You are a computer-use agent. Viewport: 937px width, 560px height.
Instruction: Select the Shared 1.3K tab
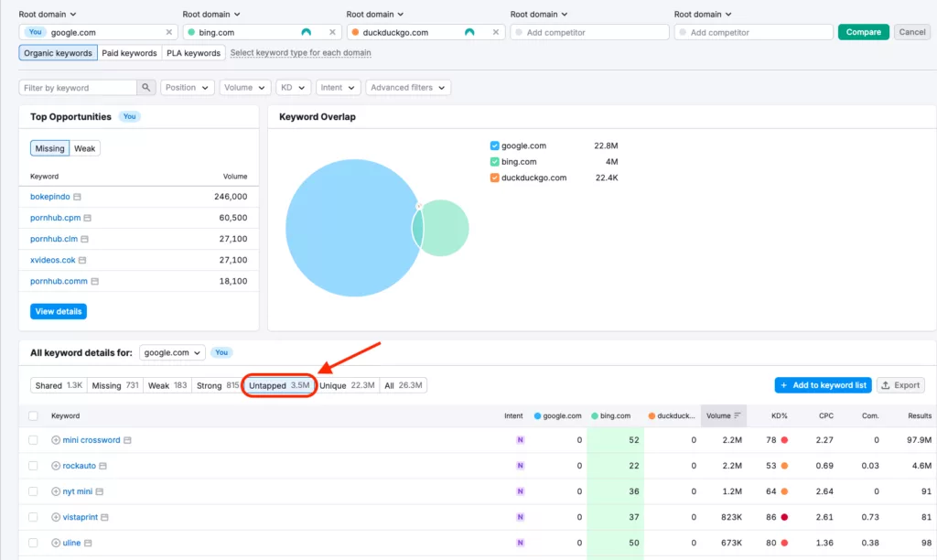click(59, 385)
